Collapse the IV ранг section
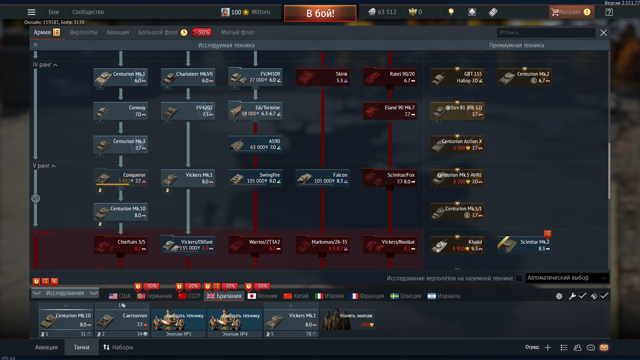640x360 pixels. 45,64
